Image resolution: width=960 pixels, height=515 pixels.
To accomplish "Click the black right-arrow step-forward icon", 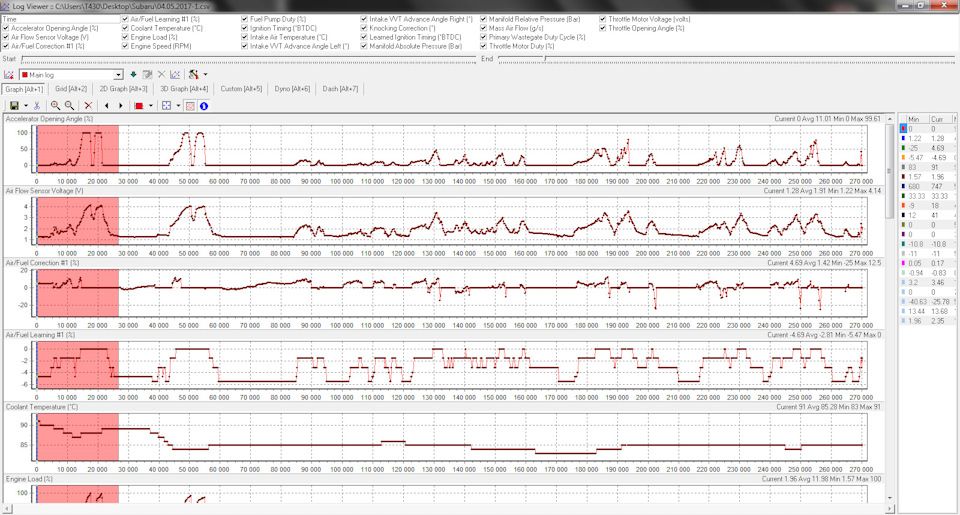I will pyautogui.click(x=121, y=106).
